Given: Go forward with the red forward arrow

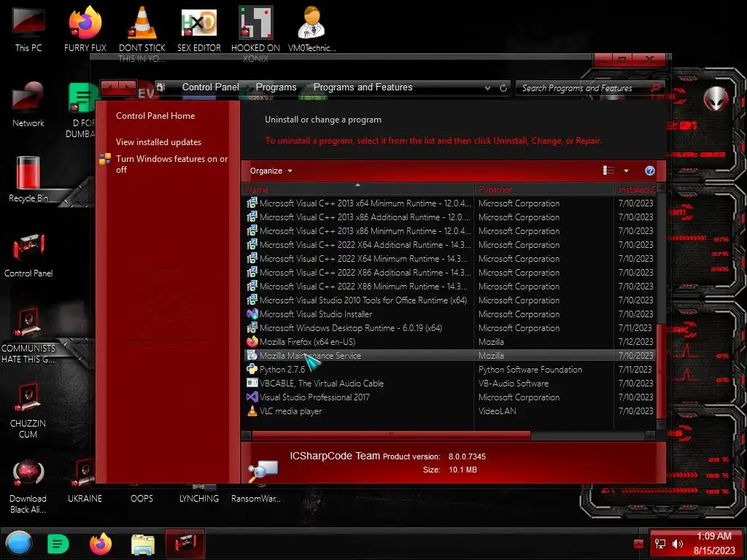Looking at the screenshot, I should pyautogui.click(x=128, y=87).
